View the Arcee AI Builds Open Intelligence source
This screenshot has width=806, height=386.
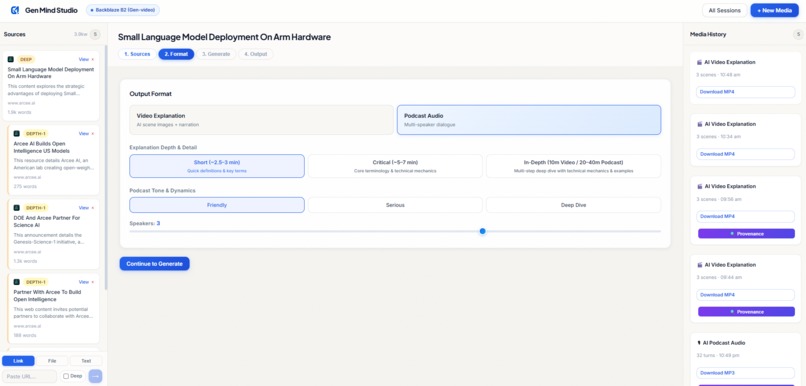tap(84, 134)
